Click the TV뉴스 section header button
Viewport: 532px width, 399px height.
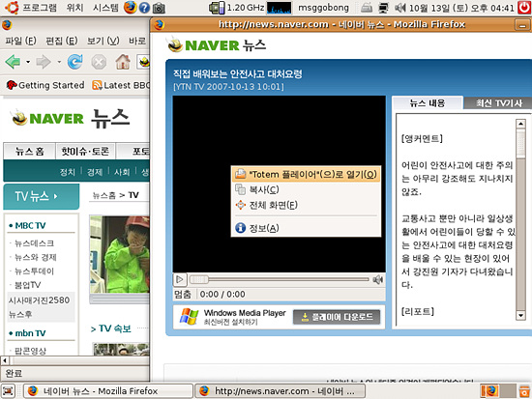pyautogui.click(x=41, y=196)
